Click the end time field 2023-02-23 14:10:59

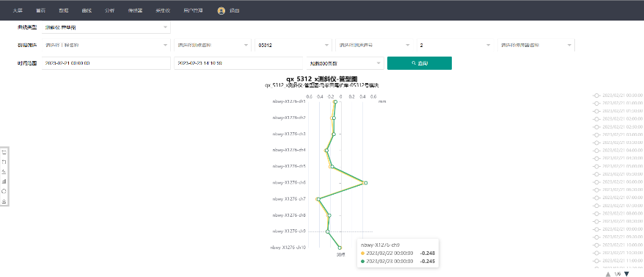[x=238, y=63]
